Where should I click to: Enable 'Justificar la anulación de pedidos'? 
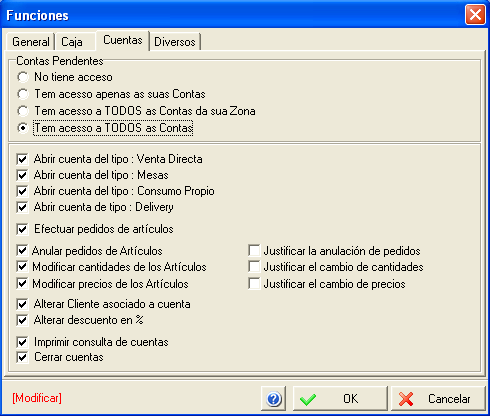254,251
